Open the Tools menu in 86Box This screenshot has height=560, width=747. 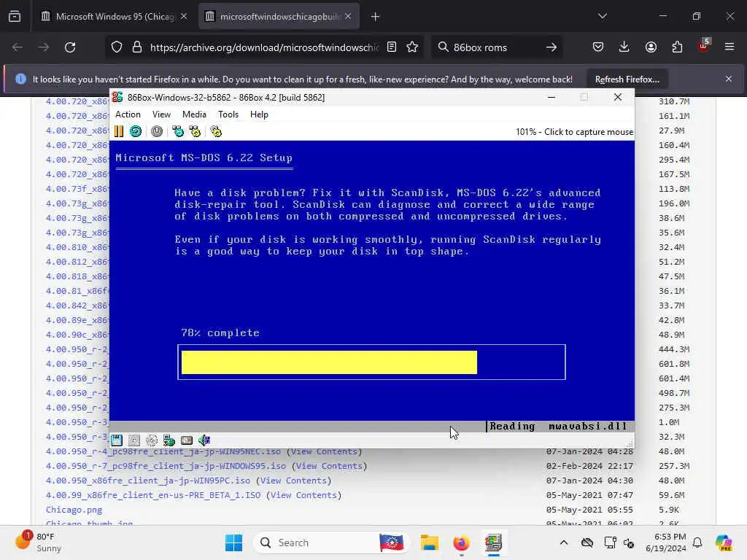tap(228, 114)
